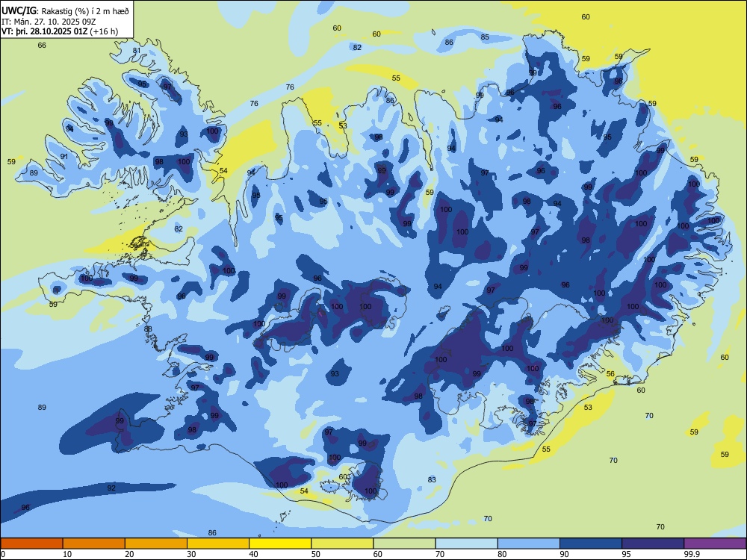
Task: Pick the light green 60–70 legend swatch
Action: (404, 544)
